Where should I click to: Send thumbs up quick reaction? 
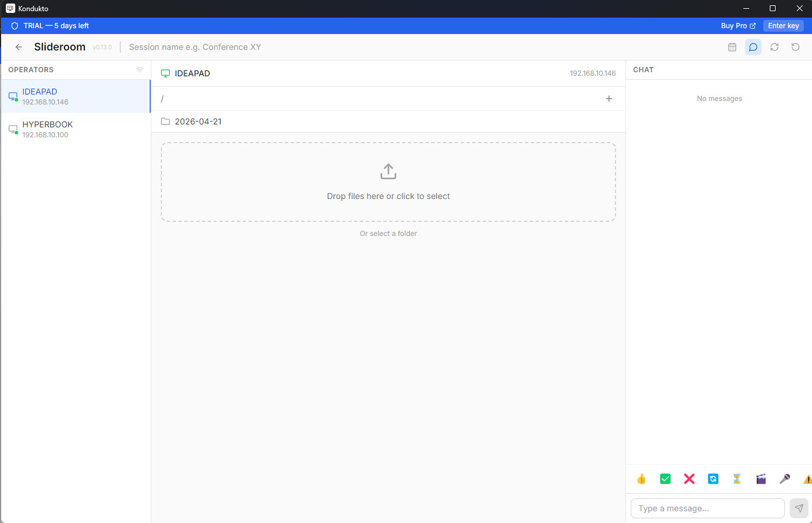(641, 479)
